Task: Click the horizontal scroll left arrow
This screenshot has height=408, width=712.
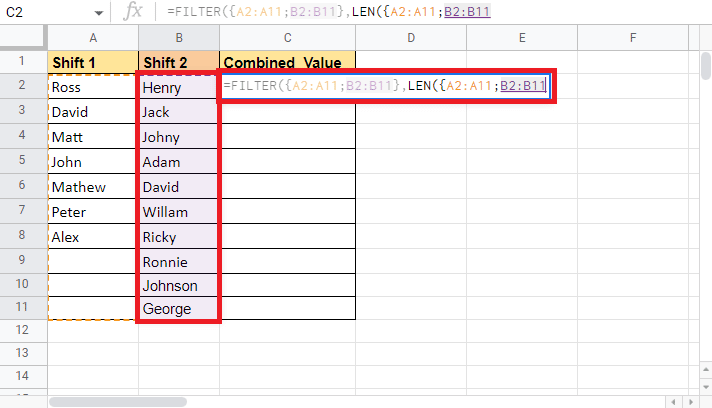Action: coord(673,402)
